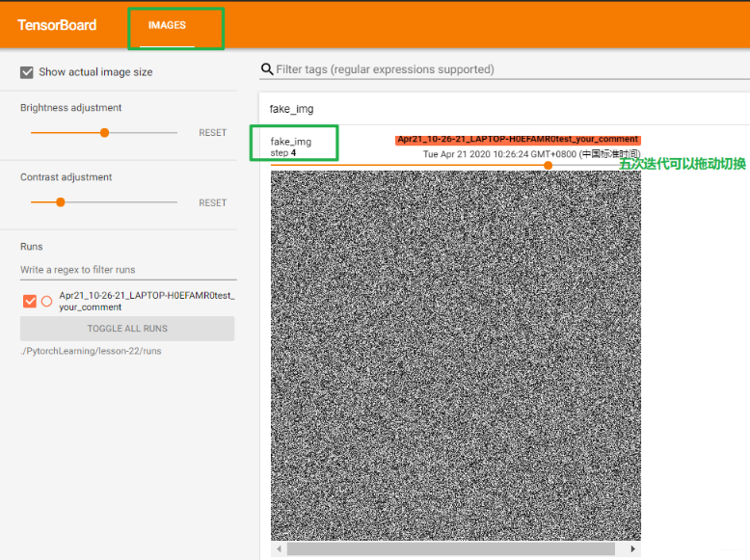Click the horizontal scrollbar under the image
The height and width of the screenshot is (560, 750).
(451, 549)
